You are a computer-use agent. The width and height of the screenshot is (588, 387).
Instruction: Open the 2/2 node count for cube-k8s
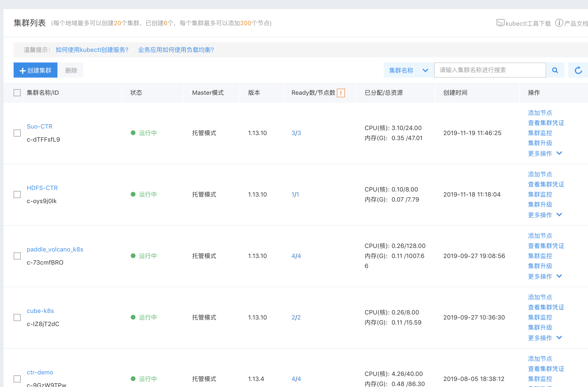pos(296,317)
